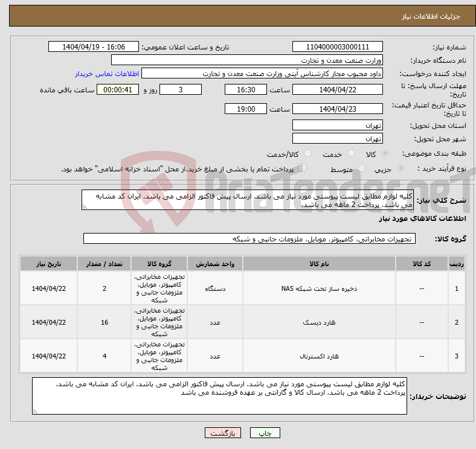Click the کد کالا column header
This screenshot has height=449, width=476.
coord(422,264)
